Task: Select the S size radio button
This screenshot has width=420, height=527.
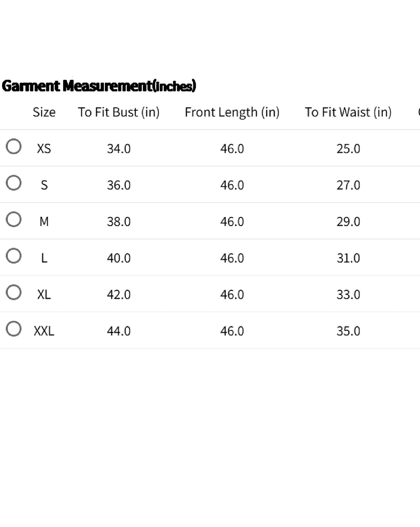Action: coord(14,183)
